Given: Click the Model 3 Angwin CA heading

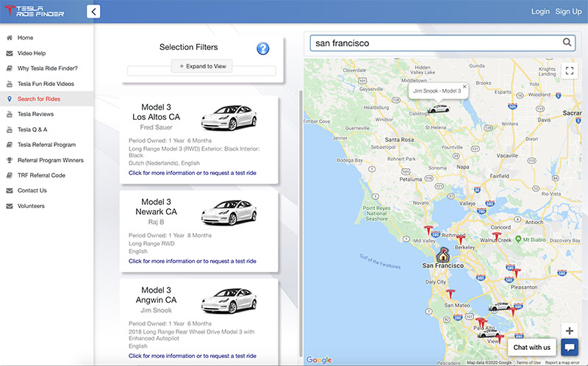Looking at the screenshot, I should [156, 295].
